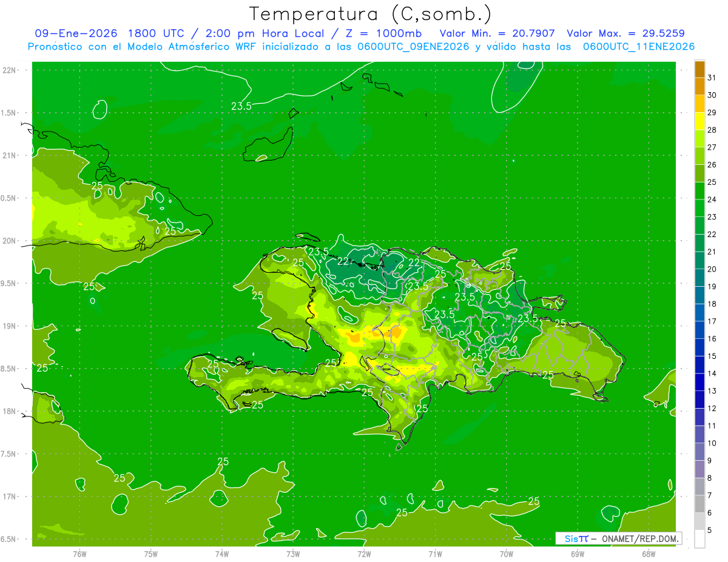Click the Temperatura (C,somb.) title

tap(371, 14)
